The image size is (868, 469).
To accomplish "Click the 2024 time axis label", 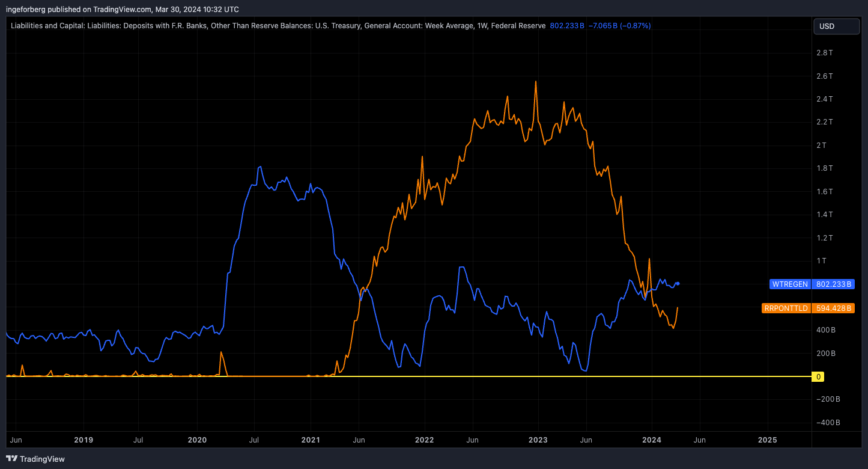I will pyautogui.click(x=652, y=440).
